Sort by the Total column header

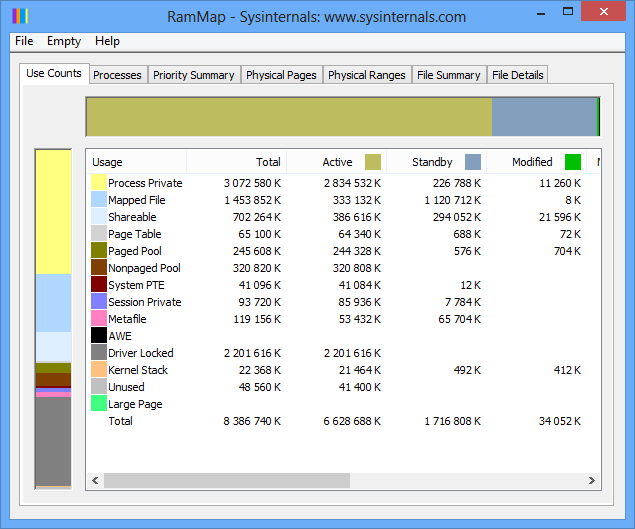click(237, 162)
